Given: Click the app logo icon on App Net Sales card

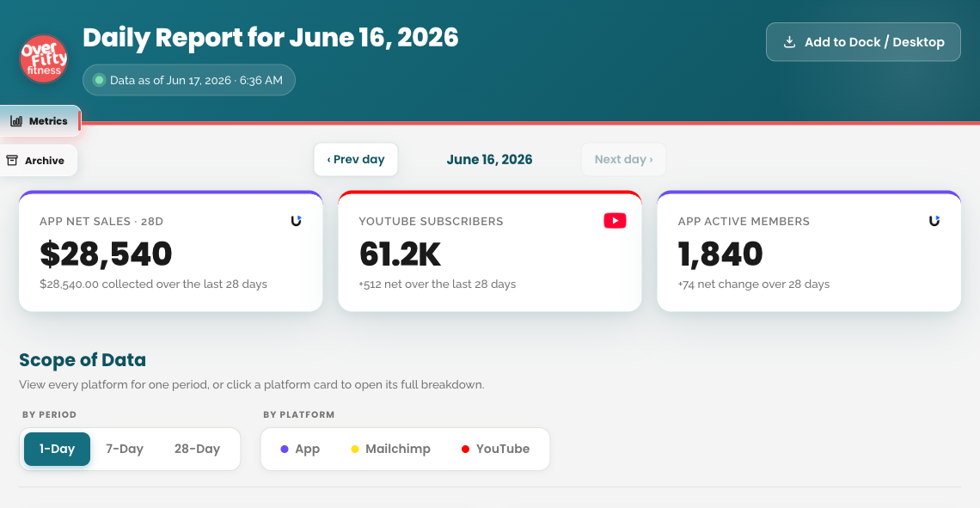Looking at the screenshot, I should click(x=297, y=221).
